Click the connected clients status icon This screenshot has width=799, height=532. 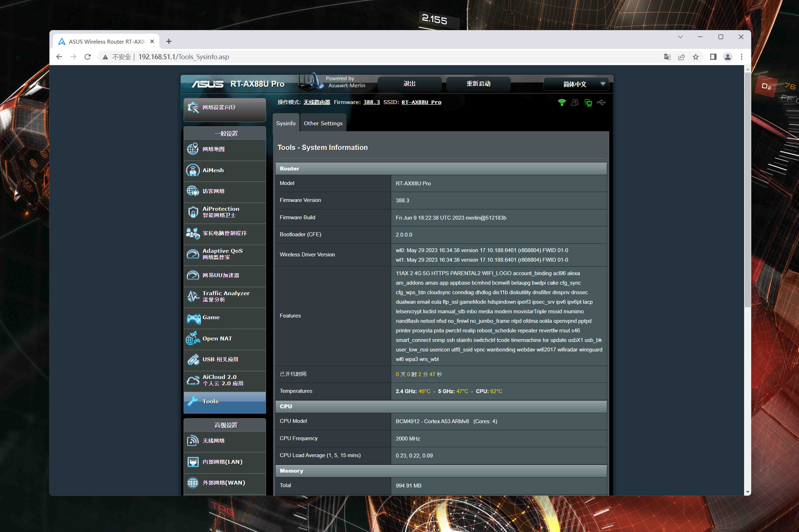[575, 102]
